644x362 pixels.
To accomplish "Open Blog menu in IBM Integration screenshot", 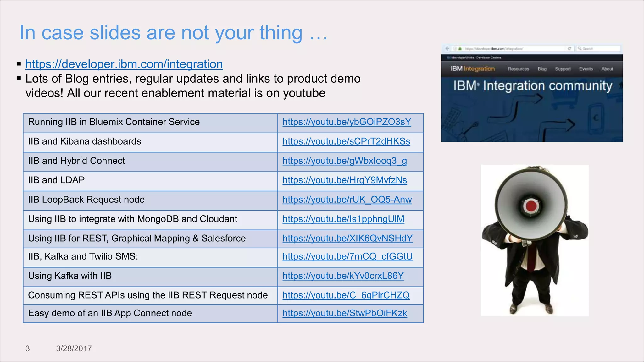I will click(542, 69).
